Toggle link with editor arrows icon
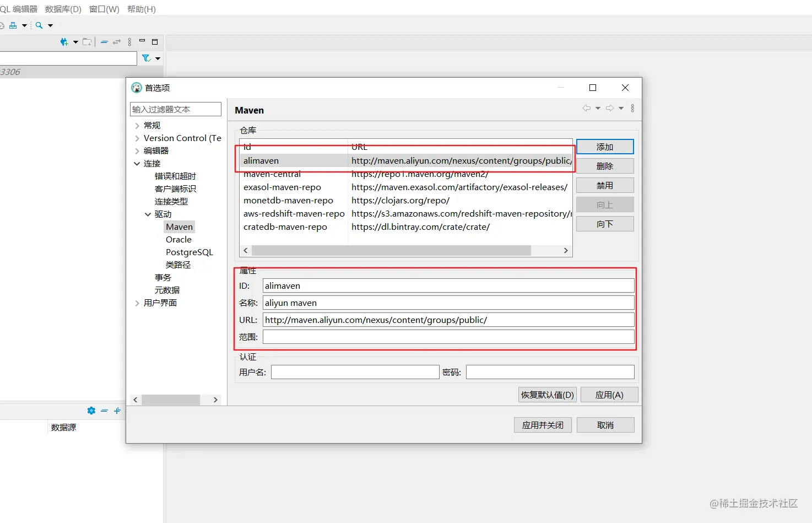812x523 pixels. pos(117,42)
